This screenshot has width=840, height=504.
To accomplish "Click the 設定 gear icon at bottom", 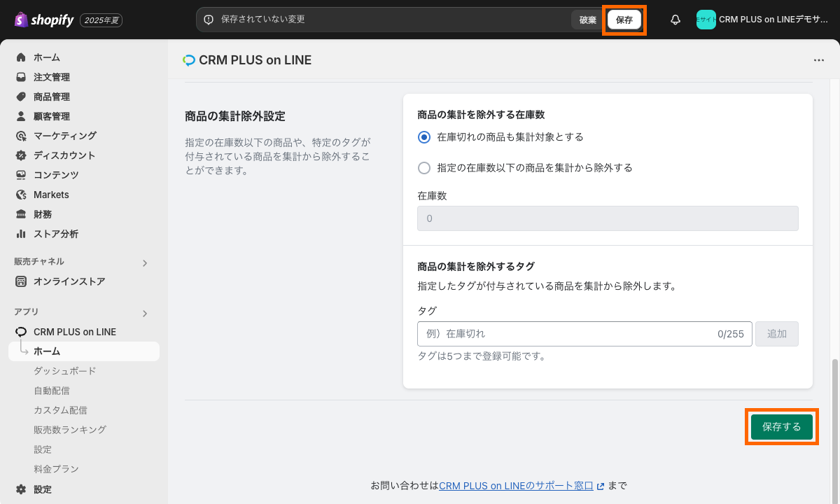I will pyautogui.click(x=21, y=489).
